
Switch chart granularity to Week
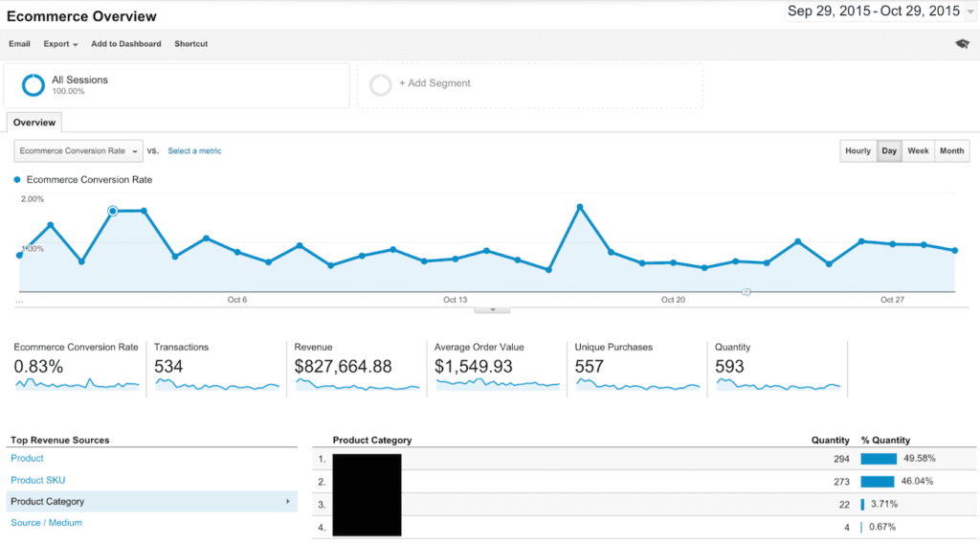(918, 150)
